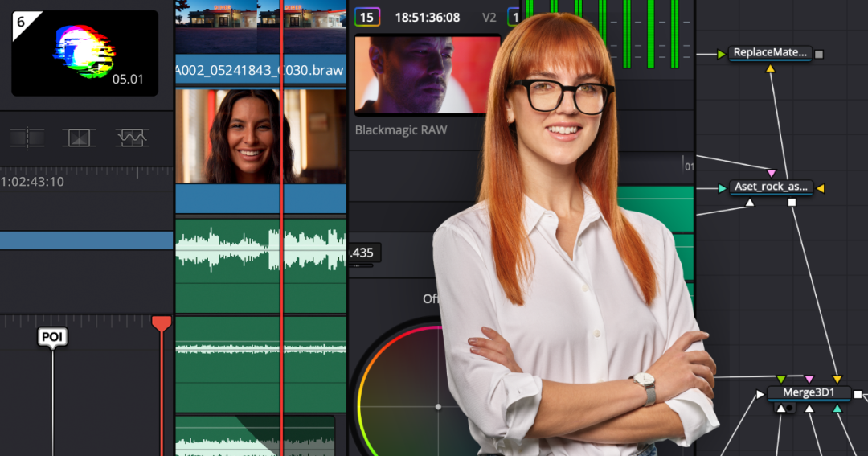
Task: Click the V2 track label
Action: pos(489,18)
